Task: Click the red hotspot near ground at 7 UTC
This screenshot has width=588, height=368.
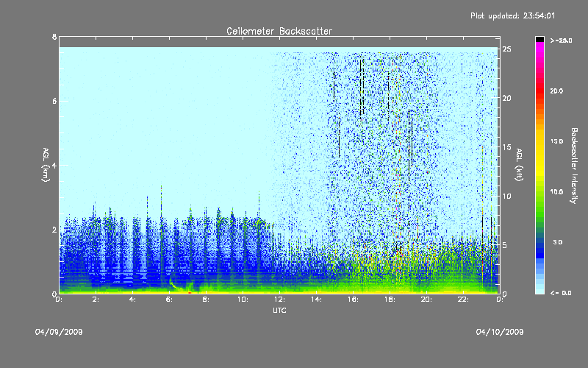Action: tap(190, 292)
